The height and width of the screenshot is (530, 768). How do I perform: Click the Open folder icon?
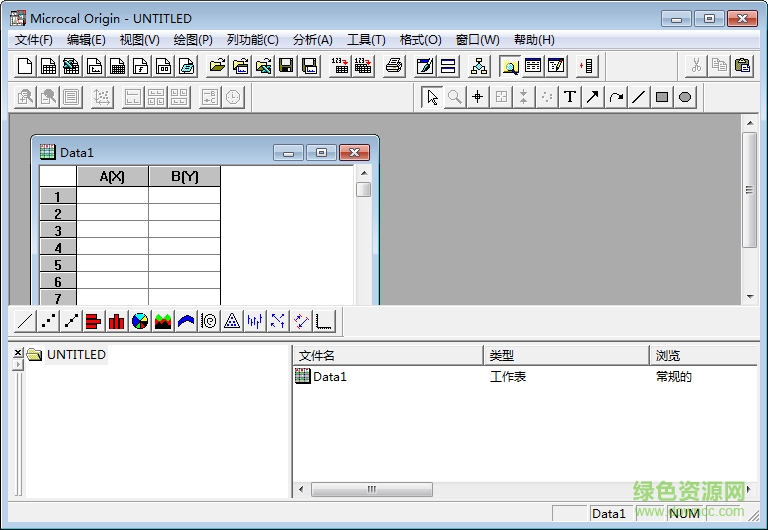coord(217,66)
